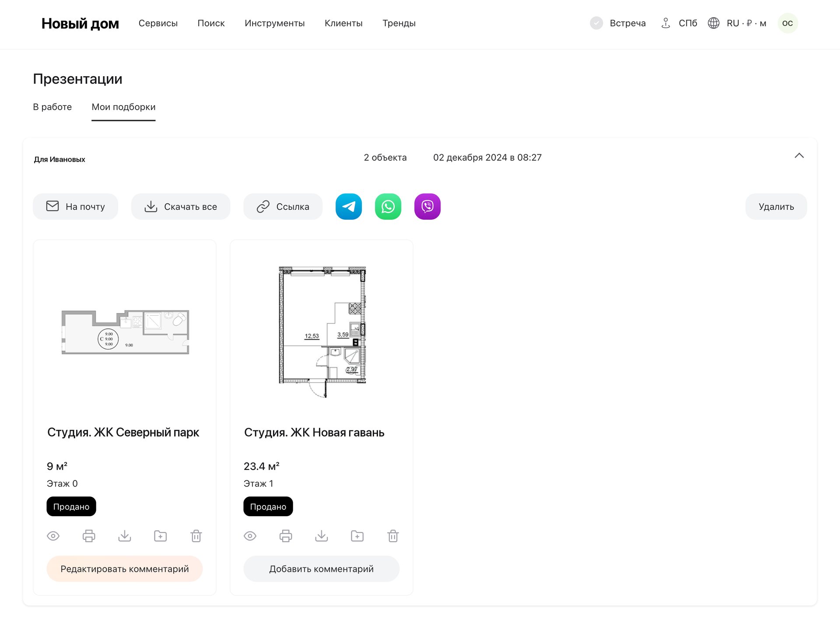Delete the Новая гавань studio with trash icon
Image resolution: width=840 pixels, height=620 pixels.
click(x=393, y=536)
